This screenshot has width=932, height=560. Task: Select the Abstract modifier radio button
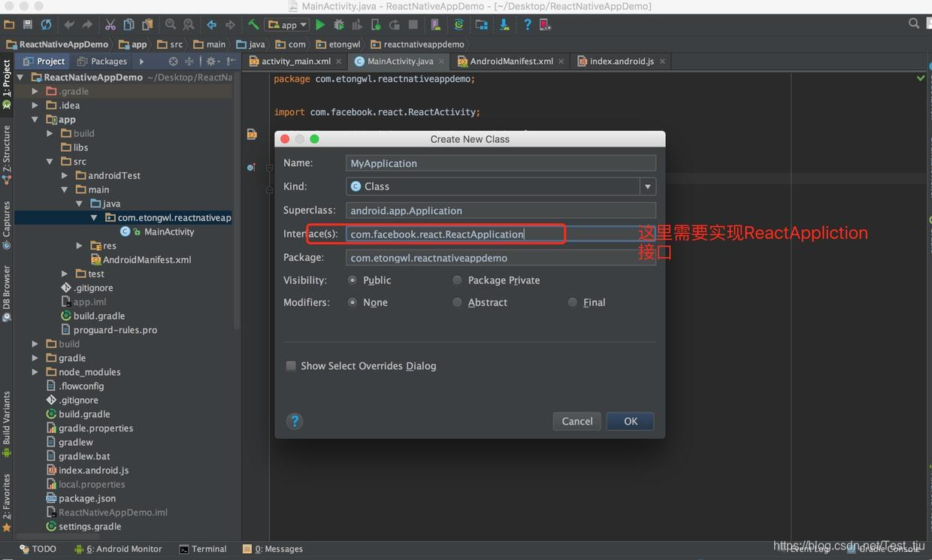(x=457, y=302)
